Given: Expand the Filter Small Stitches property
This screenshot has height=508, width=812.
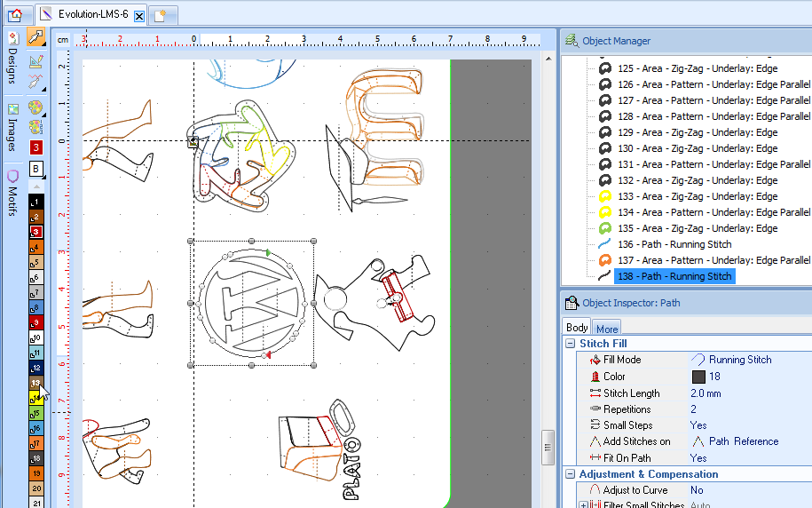Looking at the screenshot, I should (583, 505).
